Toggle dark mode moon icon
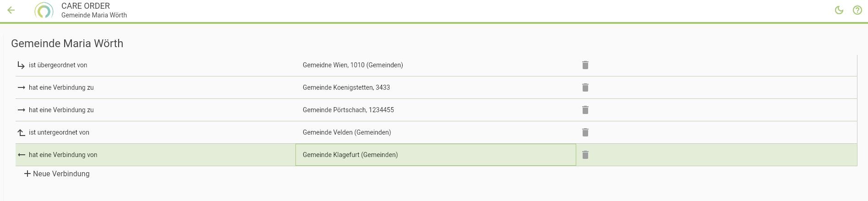Screen dimensions: 868x201 839,10
